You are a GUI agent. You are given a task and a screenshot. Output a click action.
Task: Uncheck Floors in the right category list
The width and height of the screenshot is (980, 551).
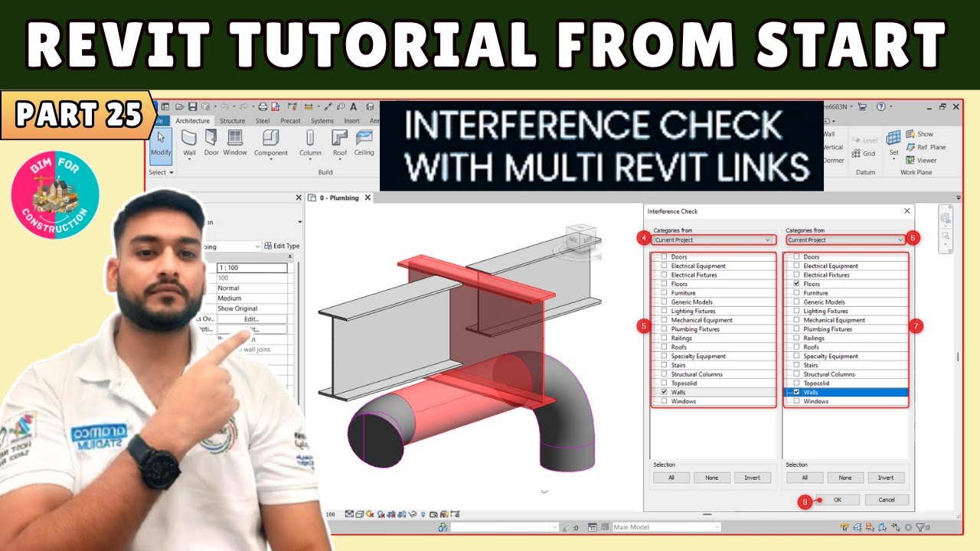(797, 284)
